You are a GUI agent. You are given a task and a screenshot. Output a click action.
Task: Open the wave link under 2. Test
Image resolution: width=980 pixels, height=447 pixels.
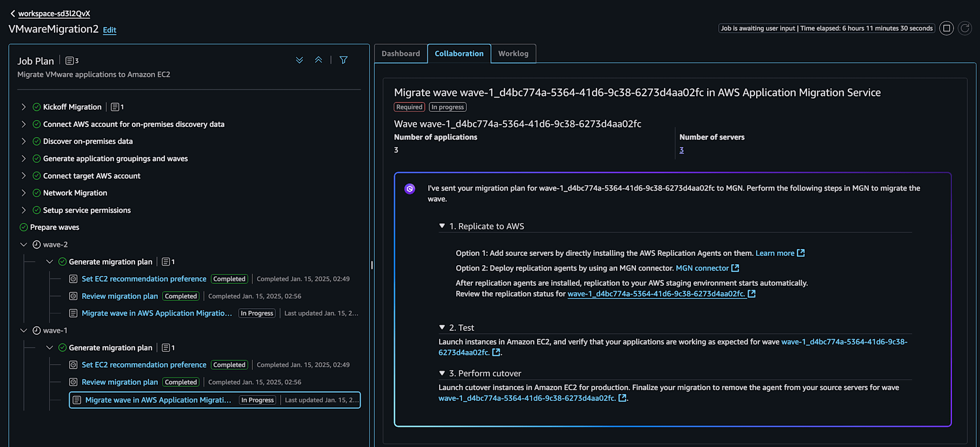pyautogui.click(x=673, y=347)
